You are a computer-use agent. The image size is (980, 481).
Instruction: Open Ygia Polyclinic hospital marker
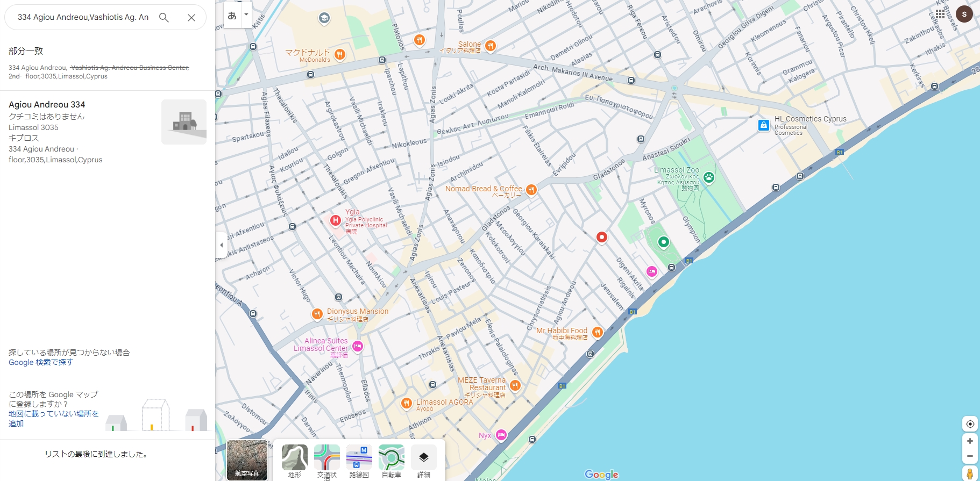click(x=336, y=220)
